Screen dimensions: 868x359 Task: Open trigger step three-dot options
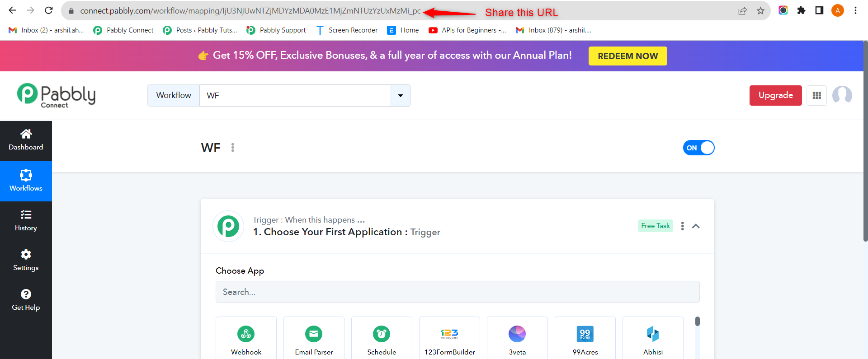[x=682, y=226]
